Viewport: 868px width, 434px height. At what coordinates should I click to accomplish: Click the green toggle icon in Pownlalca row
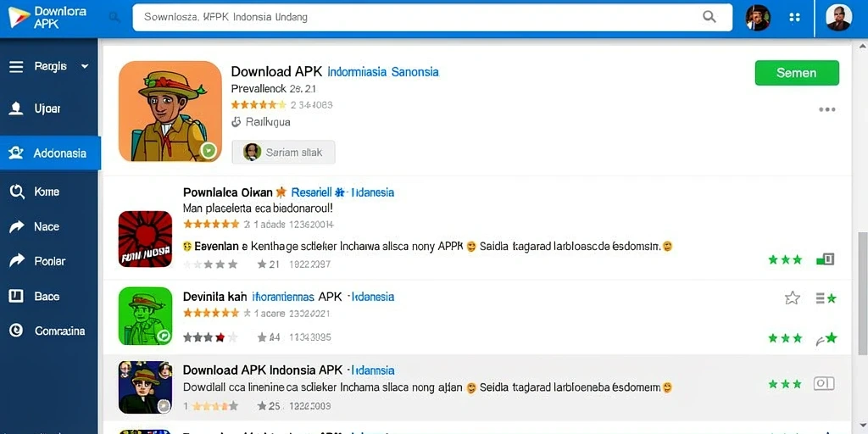[x=826, y=259]
